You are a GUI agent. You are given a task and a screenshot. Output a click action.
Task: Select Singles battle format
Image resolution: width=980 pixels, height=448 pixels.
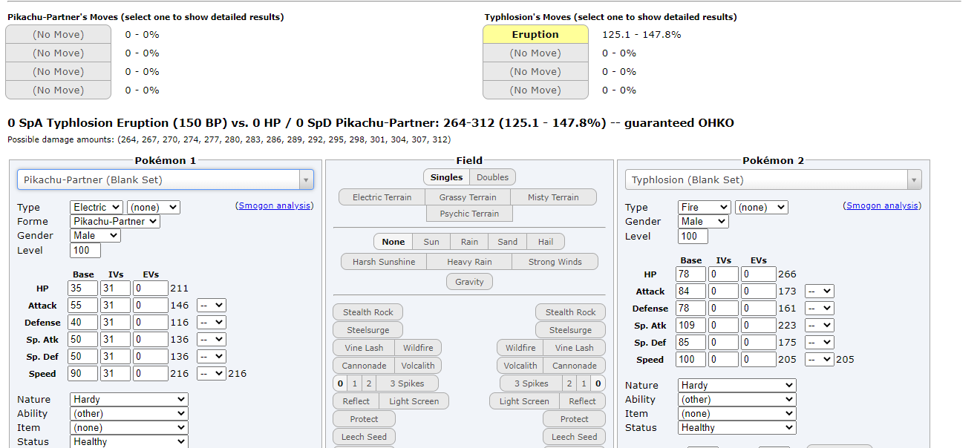(447, 177)
